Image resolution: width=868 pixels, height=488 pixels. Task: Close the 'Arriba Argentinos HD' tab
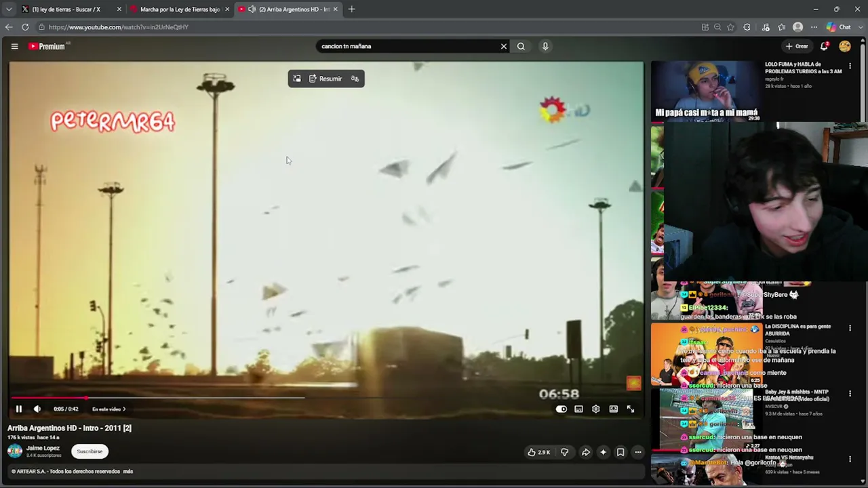(x=335, y=9)
